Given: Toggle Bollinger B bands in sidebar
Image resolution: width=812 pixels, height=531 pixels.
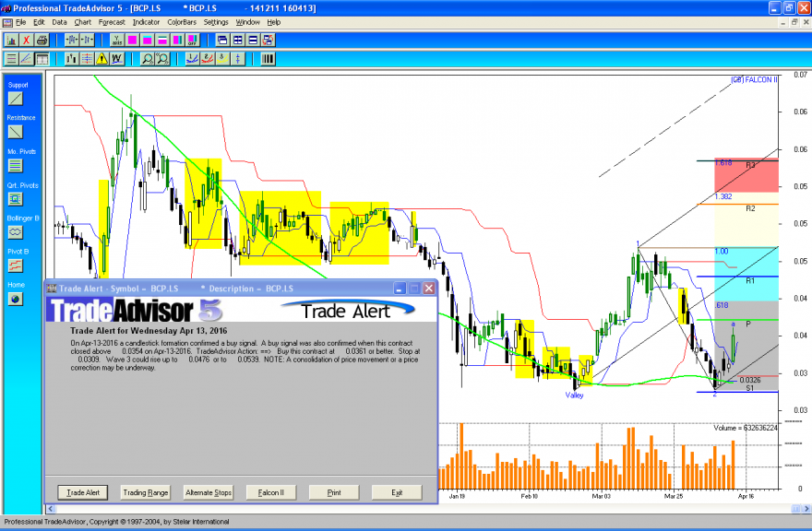Looking at the screenshot, I should pyautogui.click(x=16, y=232).
